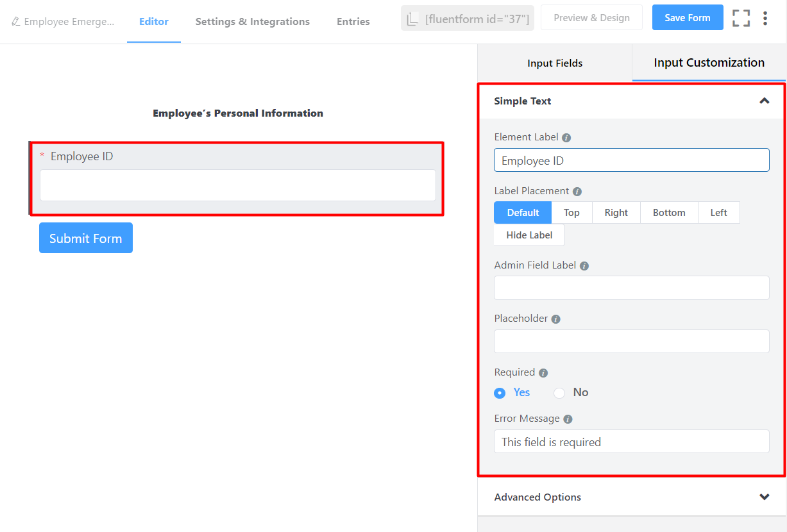
Task: Click the fullscreen editor icon
Action: 741,18
